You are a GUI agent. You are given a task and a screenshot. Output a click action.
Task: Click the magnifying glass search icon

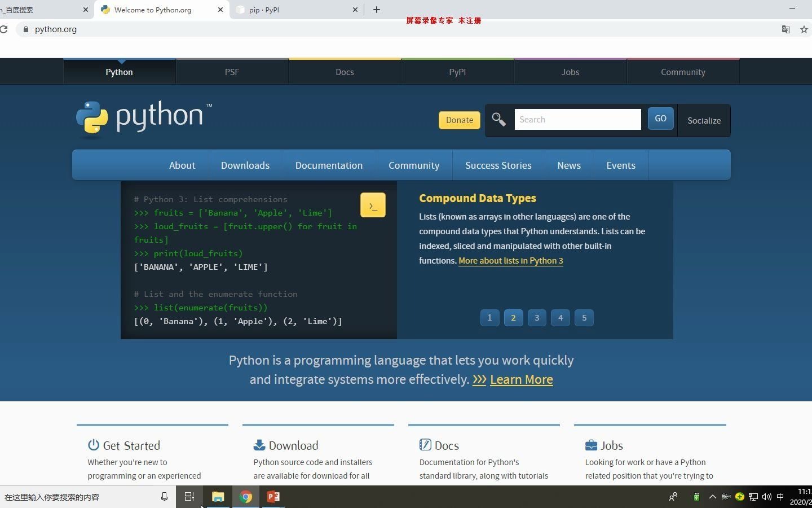[x=498, y=120]
